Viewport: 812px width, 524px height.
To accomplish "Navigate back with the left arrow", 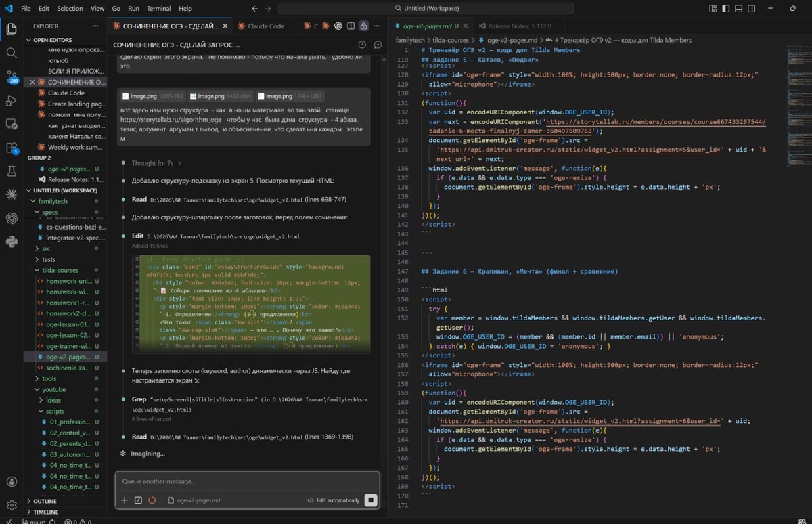I will (x=254, y=9).
